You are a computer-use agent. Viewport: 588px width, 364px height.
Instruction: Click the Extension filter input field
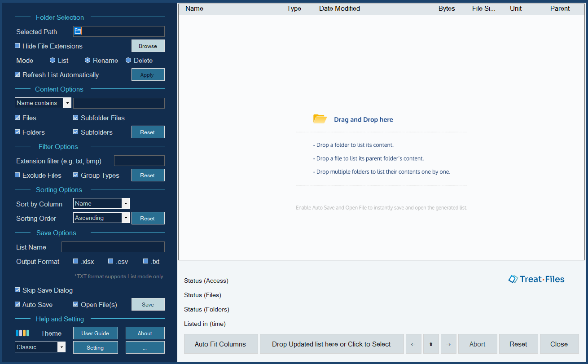139,161
